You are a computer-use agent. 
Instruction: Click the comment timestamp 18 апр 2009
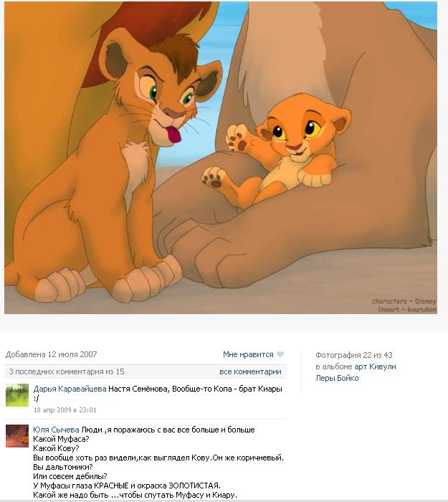coord(65,409)
